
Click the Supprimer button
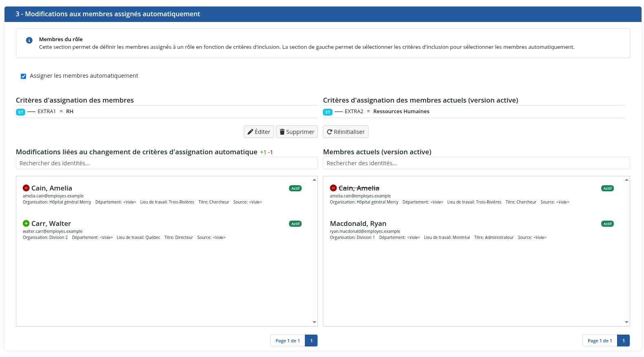(297, 132)
